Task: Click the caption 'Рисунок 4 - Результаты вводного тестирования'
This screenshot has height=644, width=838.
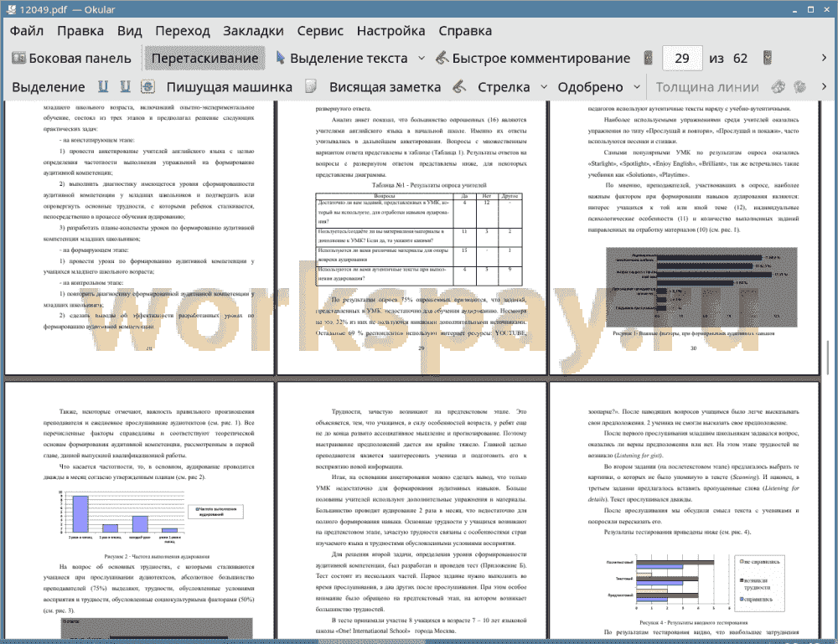Action: (x=694, y=622)
